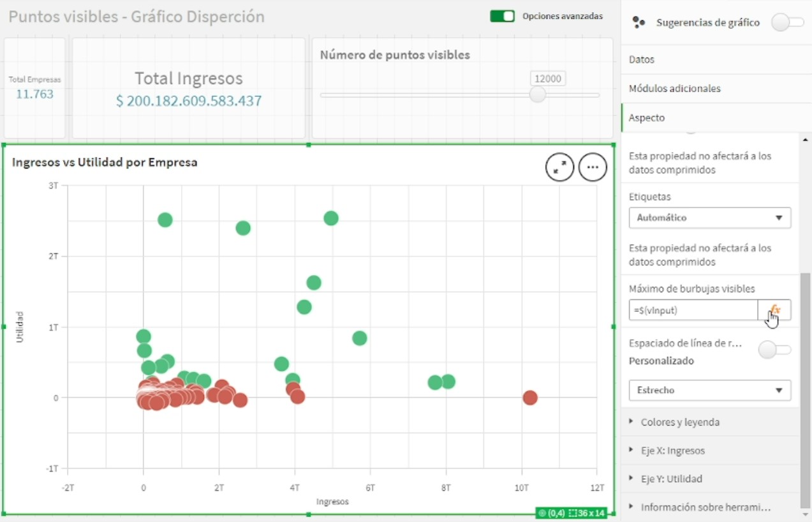812x522 pixels.
Task: Click the selection bounds icon showing 36 x 14
Action: pyautogui.click(x=588, y=512)
